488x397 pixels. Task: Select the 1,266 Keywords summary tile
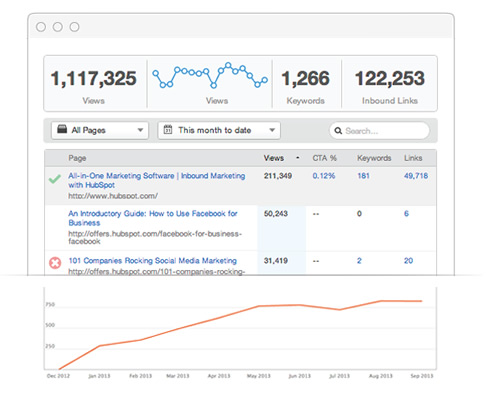pos(306,84)
